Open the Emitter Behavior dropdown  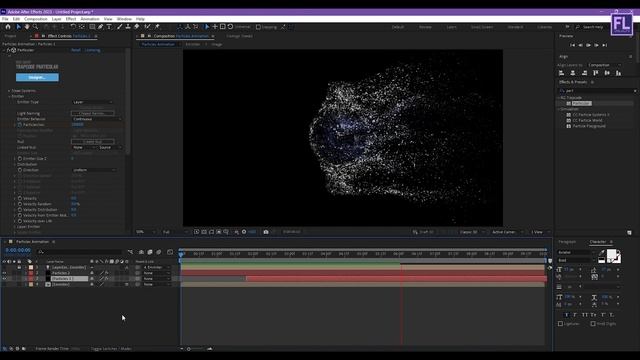[97, 119]
